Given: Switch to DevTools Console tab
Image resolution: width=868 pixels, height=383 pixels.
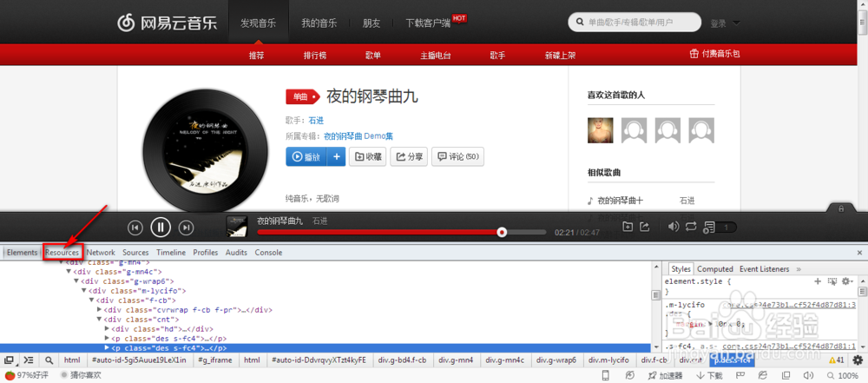Looking at the screenshot, I should pyautogui.click(x=268, y=252).
